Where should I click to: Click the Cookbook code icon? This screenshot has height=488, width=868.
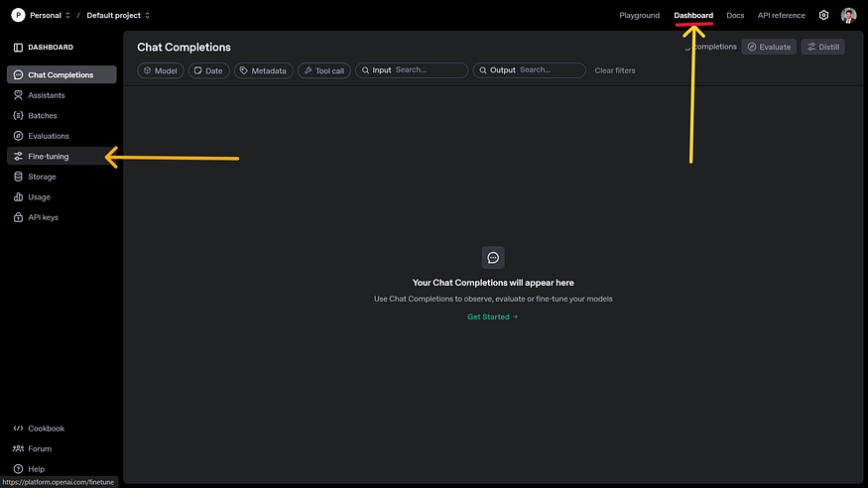[18, 428]
